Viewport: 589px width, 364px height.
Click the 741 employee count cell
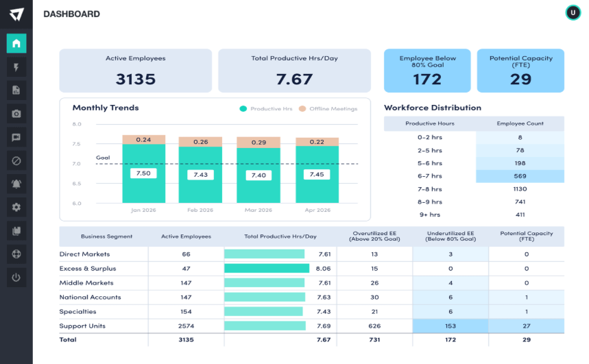[x=520, y=202]
